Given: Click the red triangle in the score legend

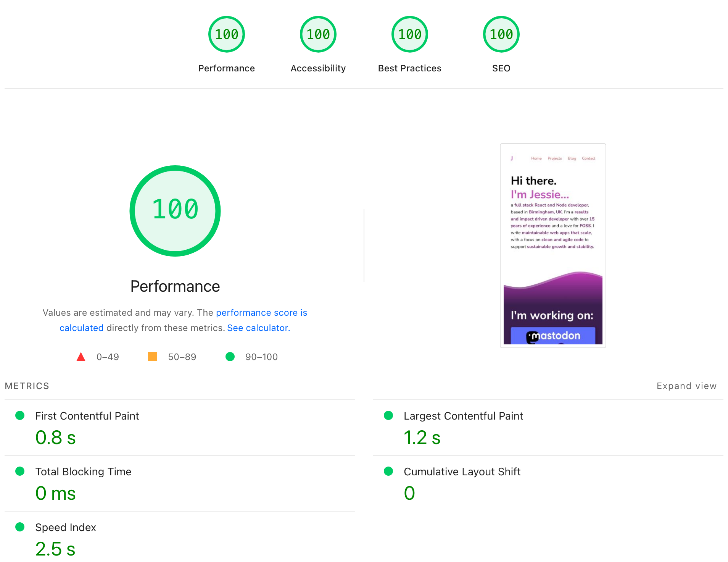Looking at the screenshot, I should (x=81, y=357).
